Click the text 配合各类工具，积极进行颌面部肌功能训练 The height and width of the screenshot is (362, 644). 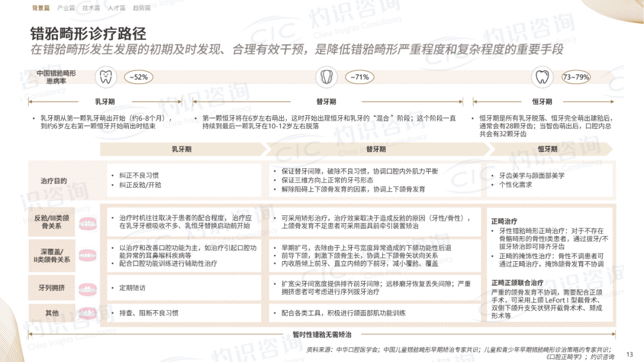tap(343, 313)
